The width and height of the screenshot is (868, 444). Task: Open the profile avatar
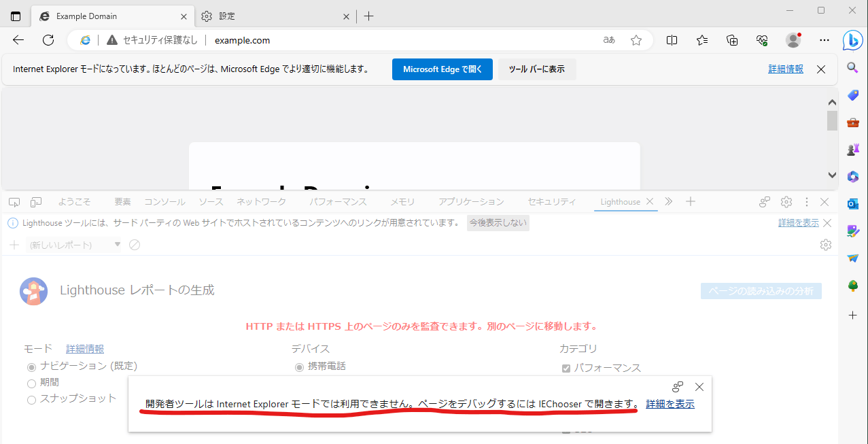[x=793, y=40]
